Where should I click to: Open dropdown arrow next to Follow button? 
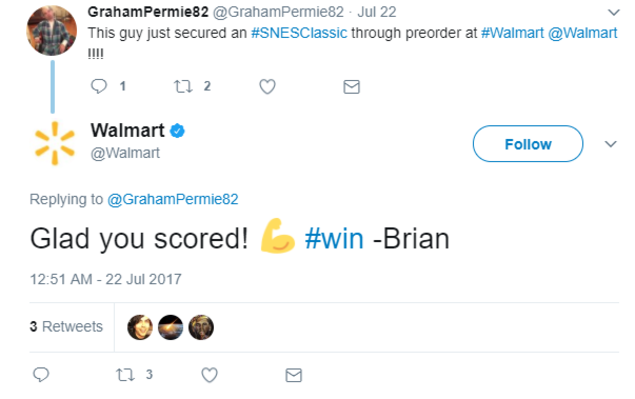[x=610, y=144]
